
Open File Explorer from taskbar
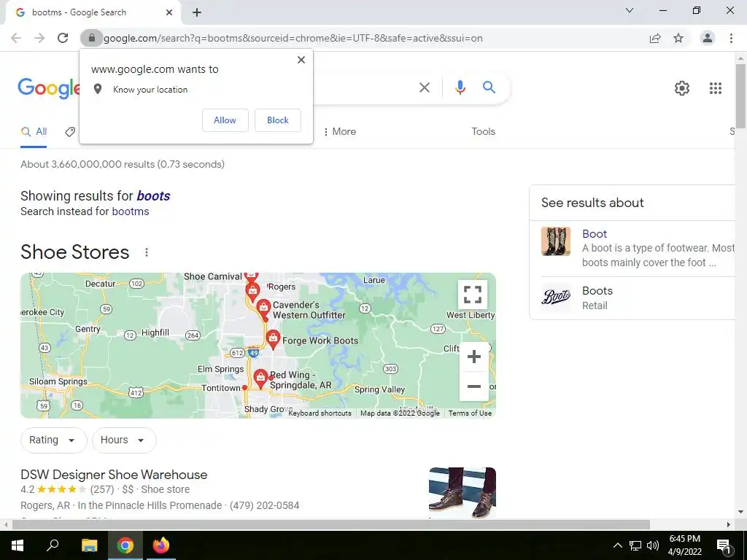coord(89,545)
